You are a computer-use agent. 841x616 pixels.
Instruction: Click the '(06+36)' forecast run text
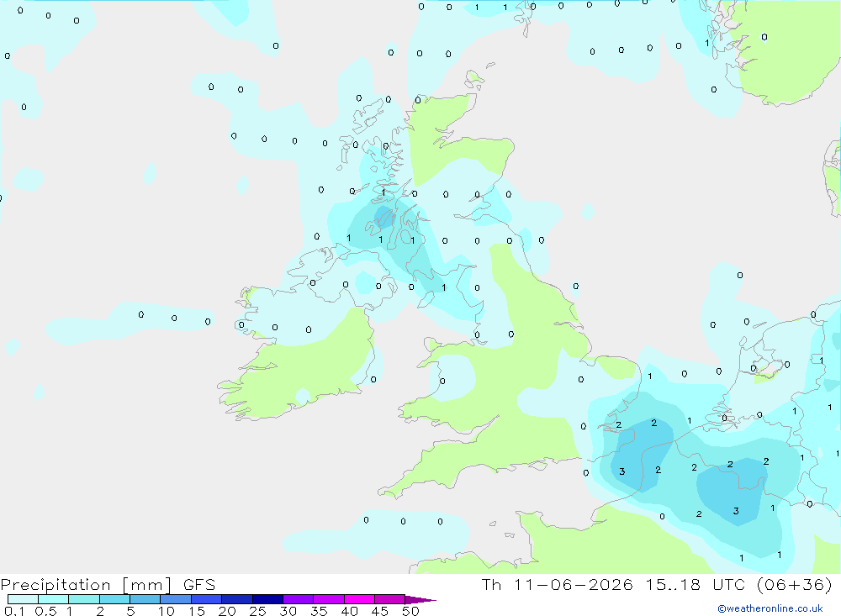point(795,584)
